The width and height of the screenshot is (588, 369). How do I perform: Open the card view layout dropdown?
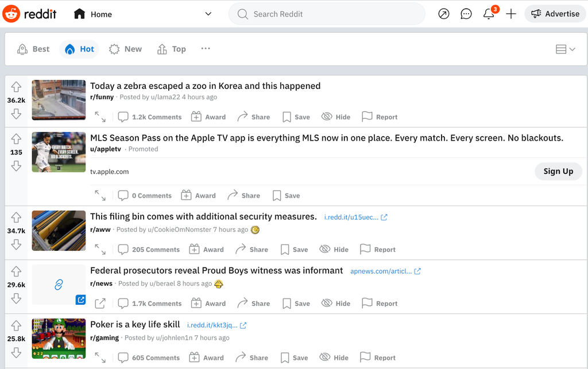tap(565, 49)
